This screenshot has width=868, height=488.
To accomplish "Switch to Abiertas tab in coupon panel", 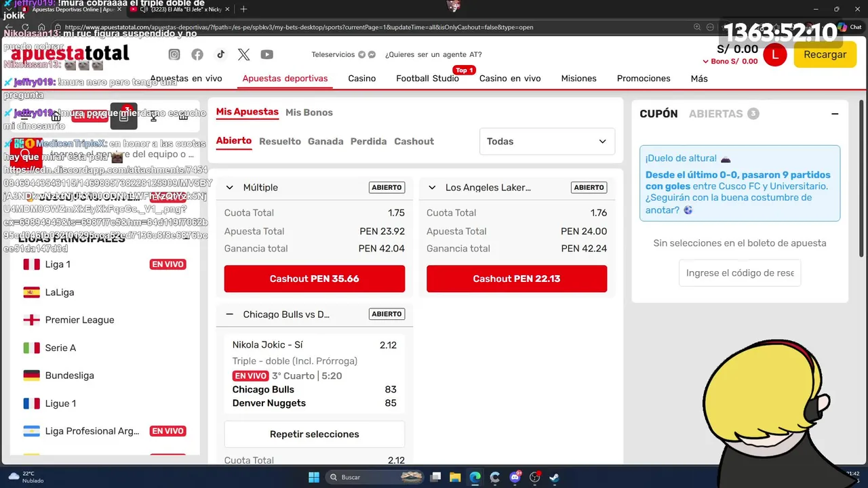I will pos(724,114).
